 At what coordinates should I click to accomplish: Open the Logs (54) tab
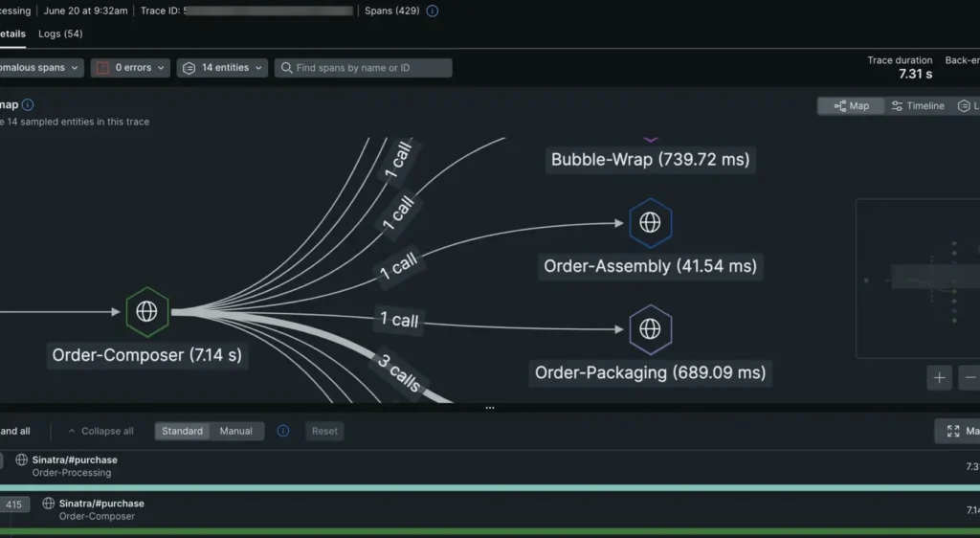coord(60,34)
